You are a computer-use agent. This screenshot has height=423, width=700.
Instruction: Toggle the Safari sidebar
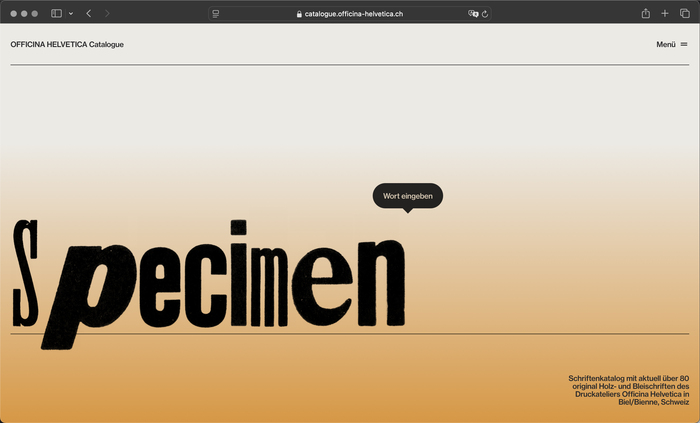(56, 14)
